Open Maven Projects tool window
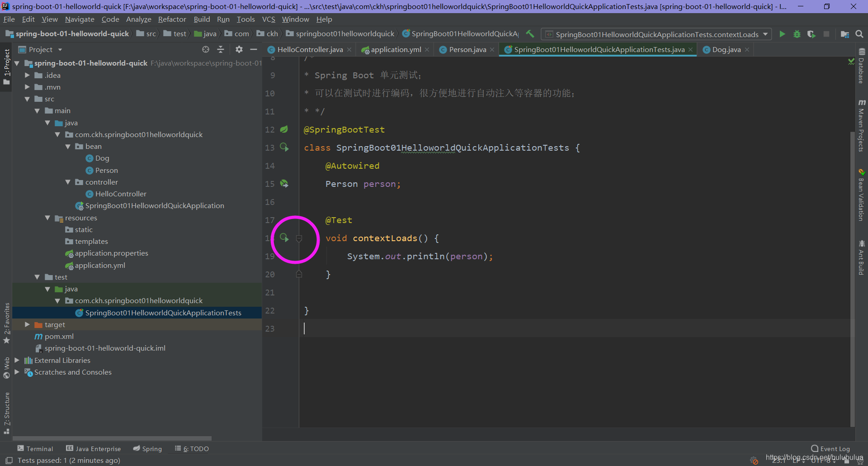Image resolution: width=868 pixels, height=466 pixels. pos(862,126)
